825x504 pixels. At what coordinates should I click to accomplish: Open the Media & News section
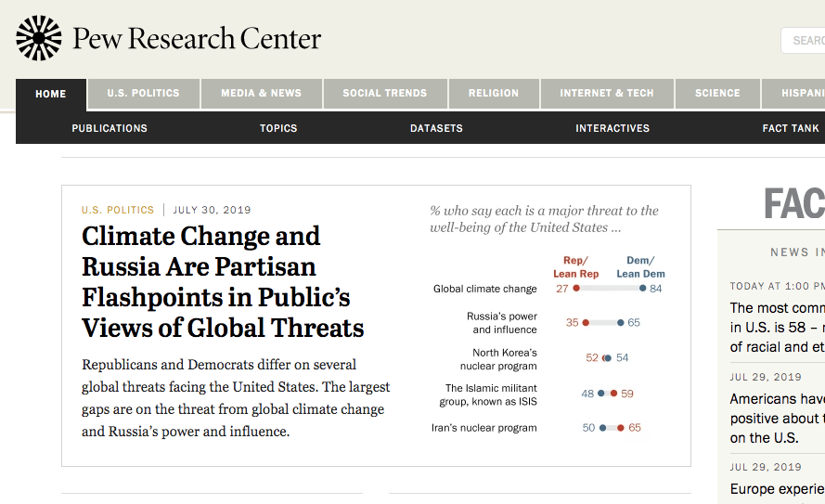coord(261,94)
